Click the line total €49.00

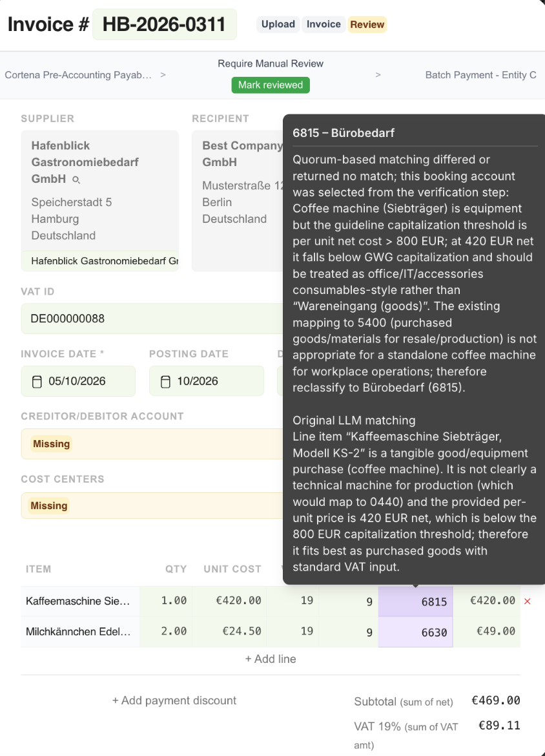tap(487, 631)
